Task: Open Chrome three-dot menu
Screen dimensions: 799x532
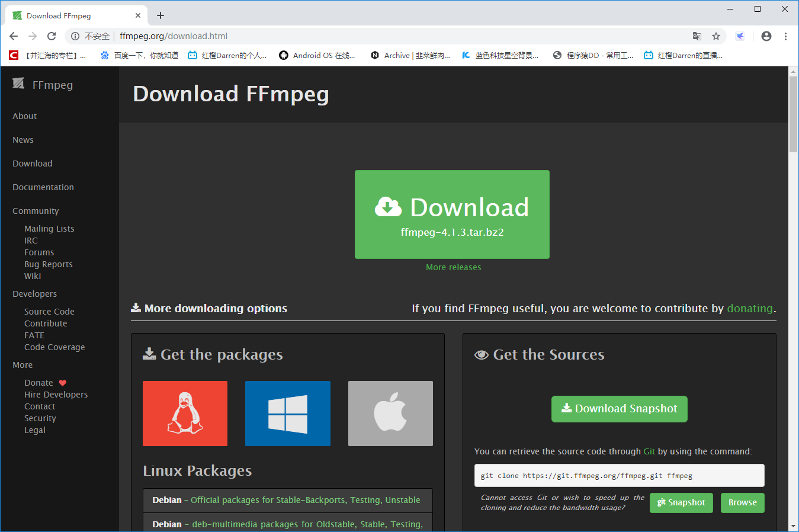Action: coord(785,36)
